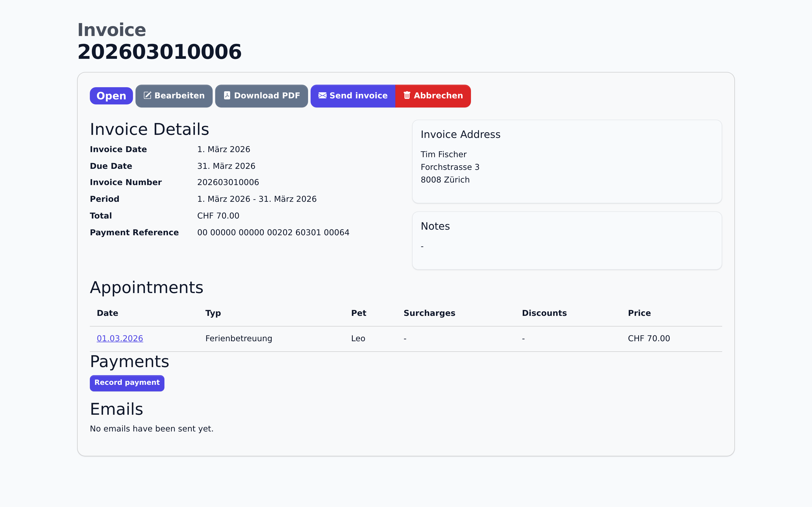Click the invoice number 202603010006 heading
The image size is (812, 507).
[x=159, y=52]
